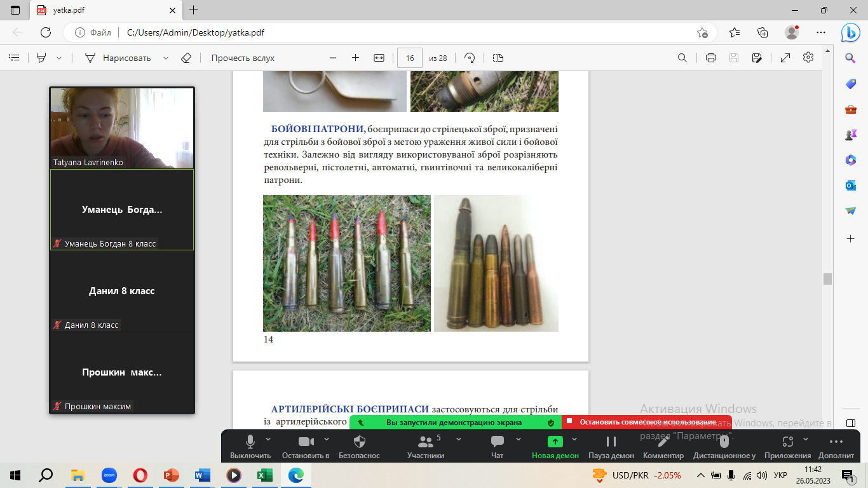Stop video with camera button
Screen dimensions: 868x488
click(306, 446)
